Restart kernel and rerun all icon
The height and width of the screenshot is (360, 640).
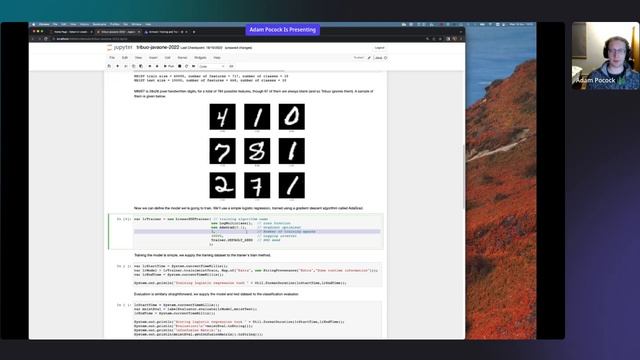[193, 66]
